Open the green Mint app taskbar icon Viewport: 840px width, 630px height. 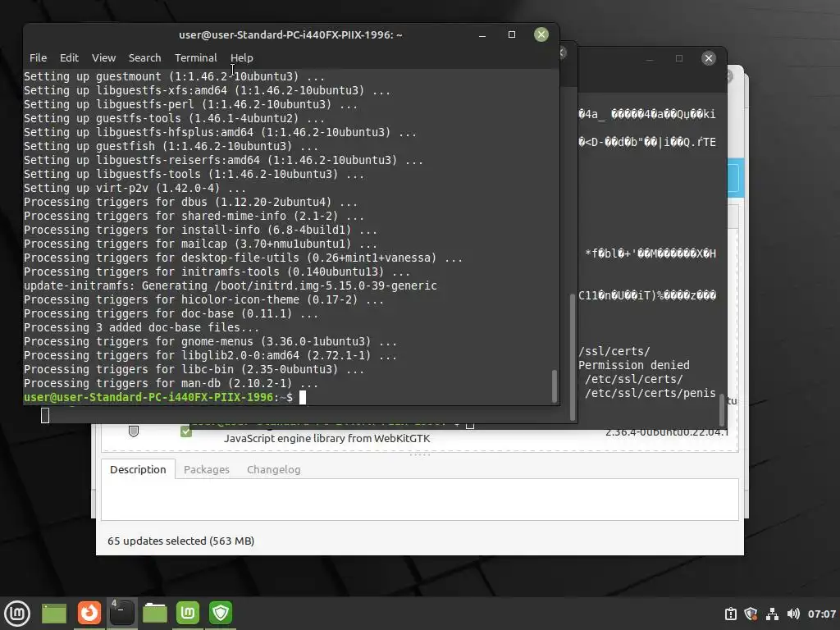pos(188,613)
